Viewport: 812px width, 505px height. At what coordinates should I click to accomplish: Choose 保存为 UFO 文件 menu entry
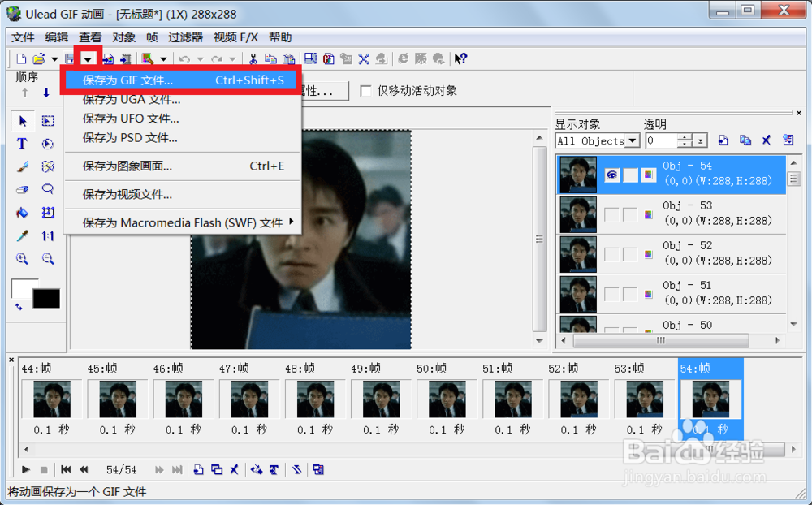[x=182, y=119]
